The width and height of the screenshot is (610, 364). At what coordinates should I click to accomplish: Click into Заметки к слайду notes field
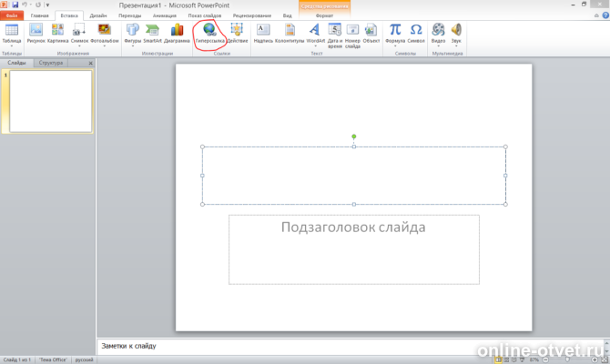[351, 346]
